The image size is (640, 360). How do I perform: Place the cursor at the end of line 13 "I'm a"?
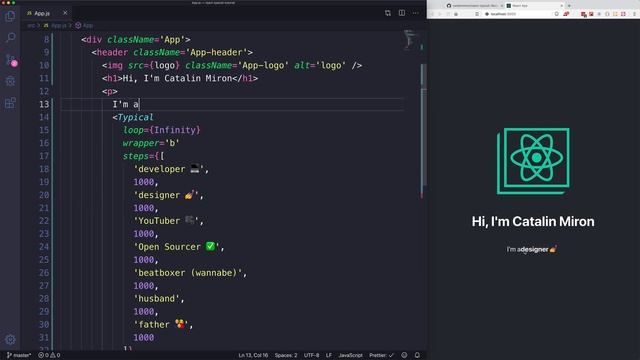(x=140, y=104)
